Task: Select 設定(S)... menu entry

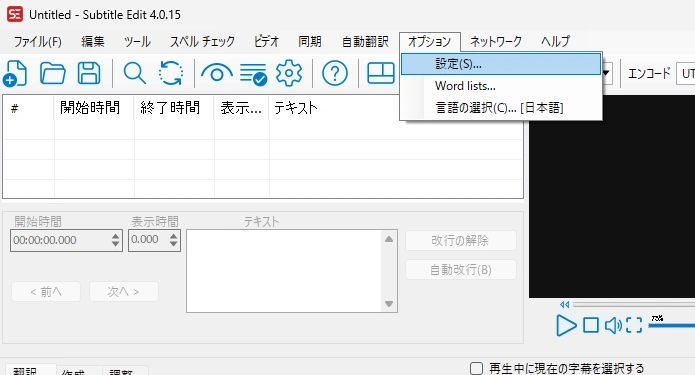Action: 501,64
